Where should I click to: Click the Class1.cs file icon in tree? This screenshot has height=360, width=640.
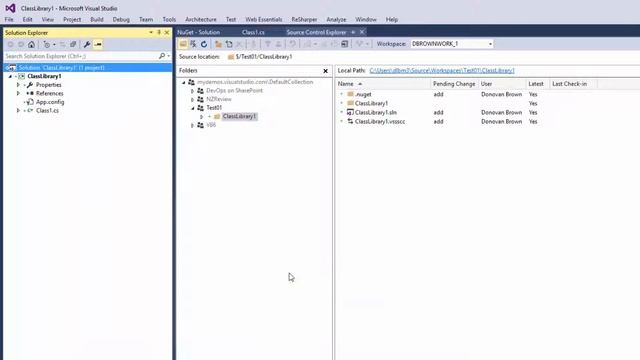[x=30, y=111]
